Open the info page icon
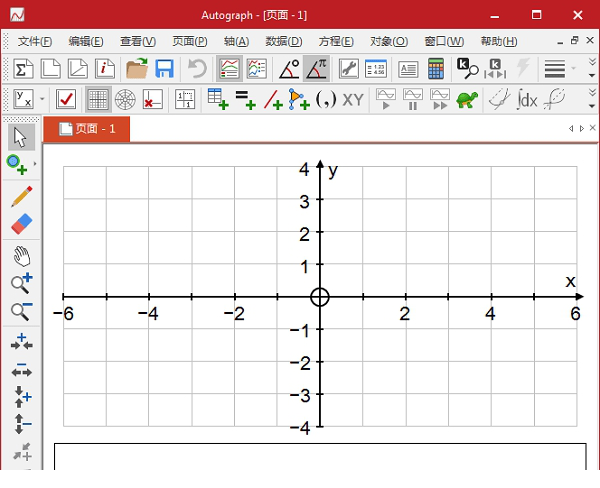The image size is (600, 488). [105, 69]
